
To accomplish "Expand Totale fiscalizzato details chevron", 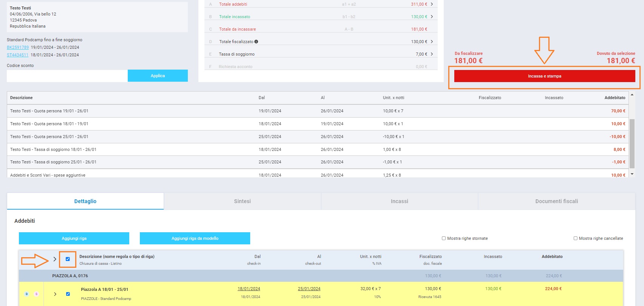I will coord(432,42).
